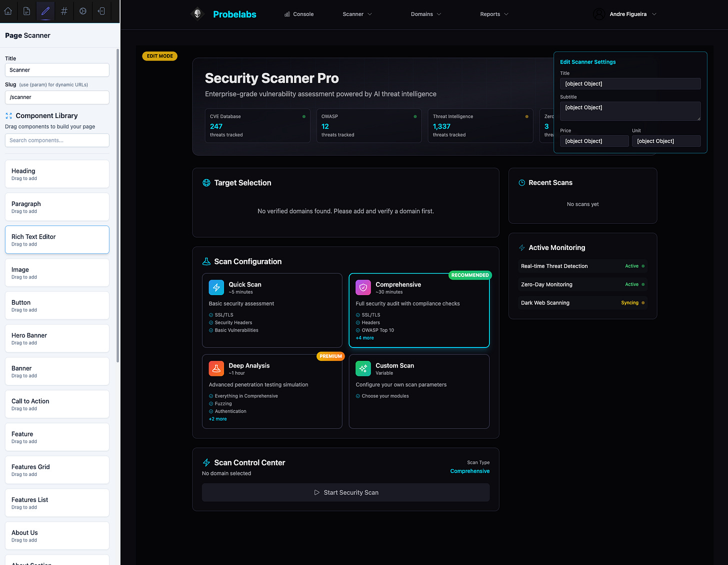The height and width of the screenshot is (565, 728).
Task: Click the OWASP stat card
Action: [x=369, y=126]
